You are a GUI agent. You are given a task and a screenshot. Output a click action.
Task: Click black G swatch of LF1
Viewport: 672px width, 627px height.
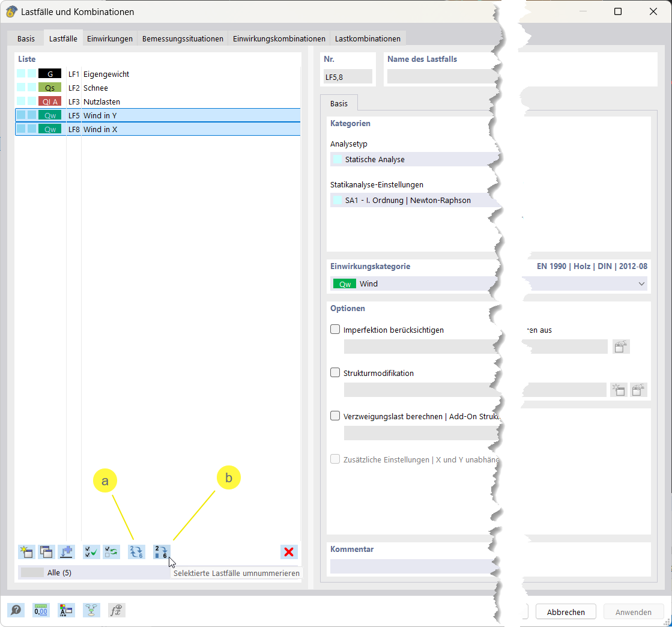(x=50, y=74)
